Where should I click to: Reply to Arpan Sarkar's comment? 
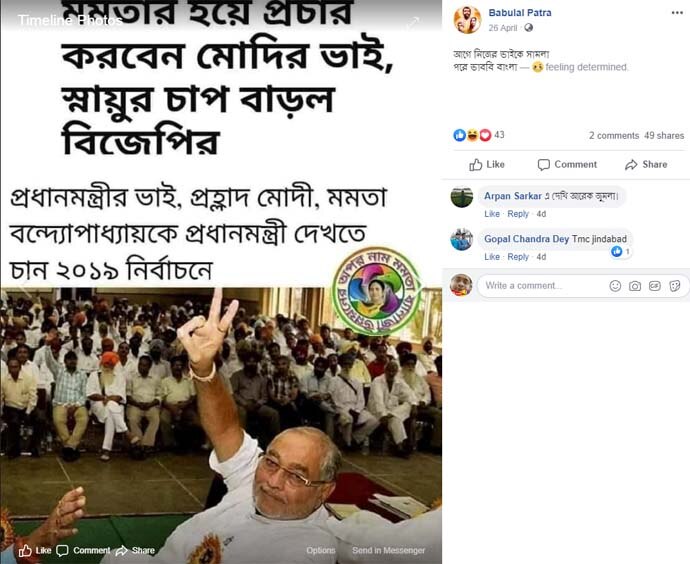[518, 214]
